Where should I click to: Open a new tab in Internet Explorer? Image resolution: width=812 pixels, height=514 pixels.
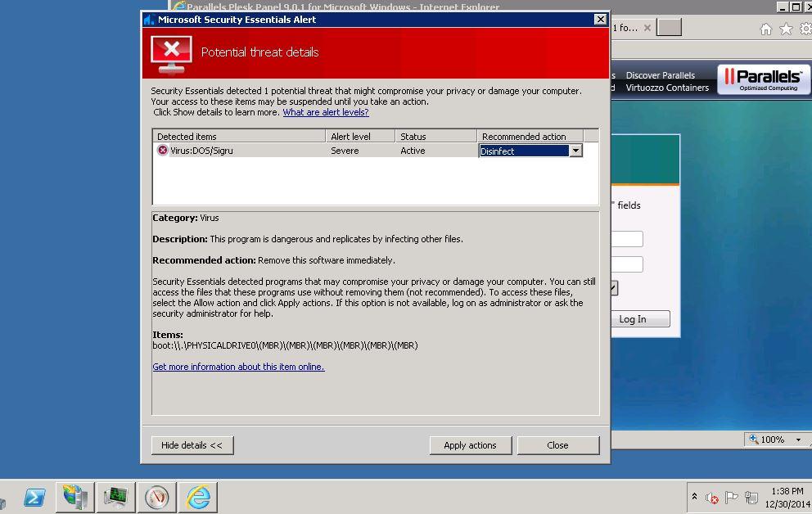pyautogui.click(x=669, y=28)
